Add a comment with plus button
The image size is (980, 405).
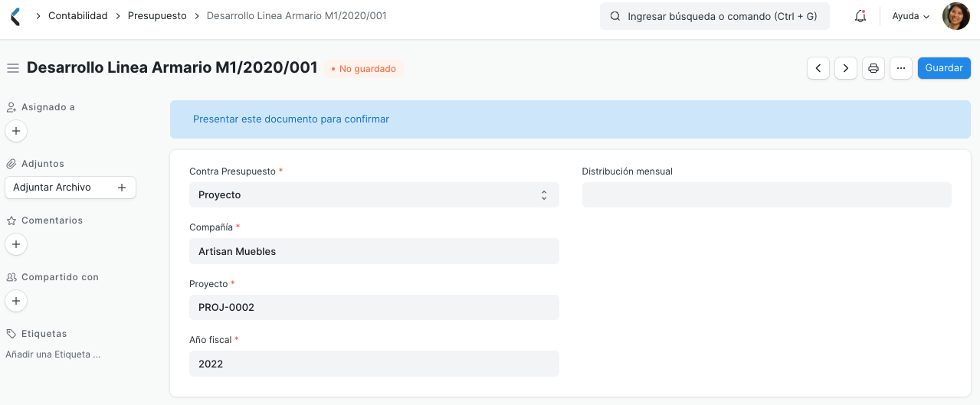pyautogui.click(x=16, y=244)
